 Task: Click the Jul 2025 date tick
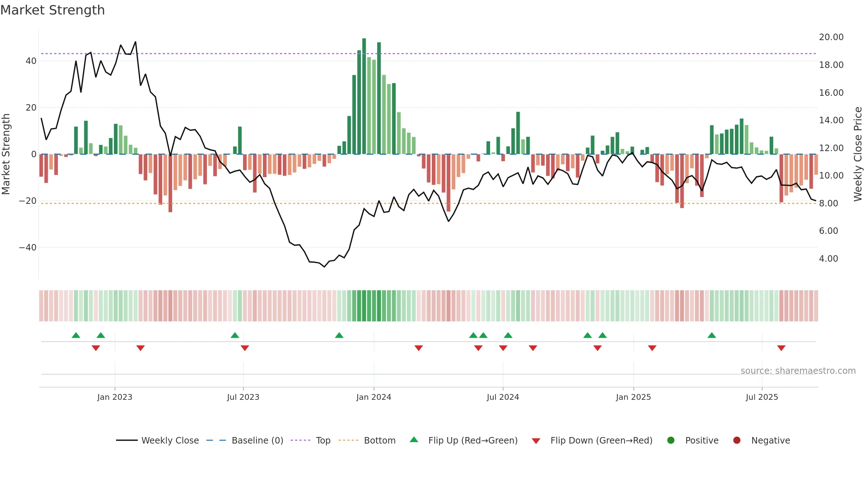pyautogui.click(x=762, y=397)
